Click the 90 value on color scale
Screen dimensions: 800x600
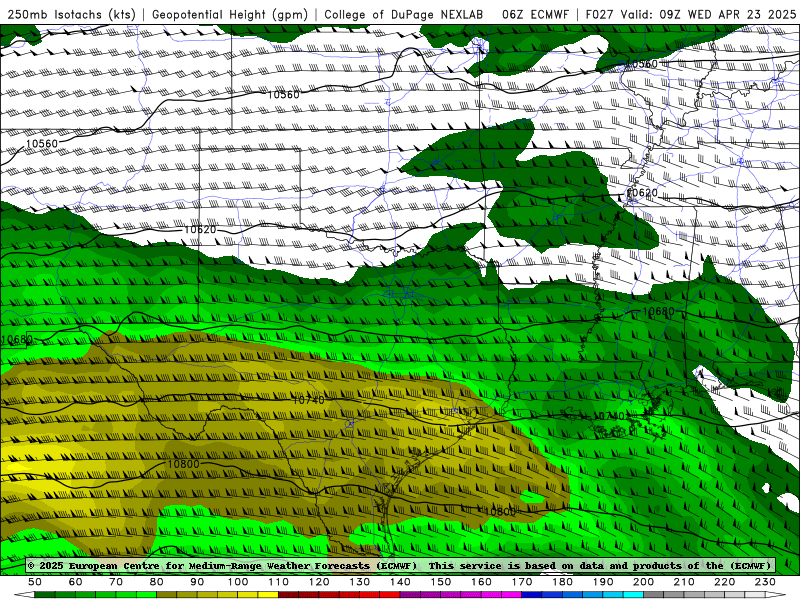pos(197,582)
